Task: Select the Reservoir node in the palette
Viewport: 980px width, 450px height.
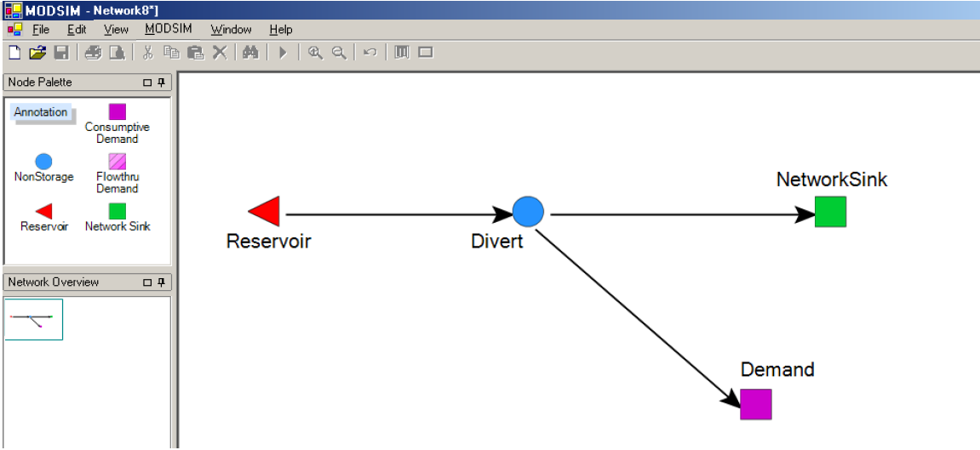Action: pos(43,211)
